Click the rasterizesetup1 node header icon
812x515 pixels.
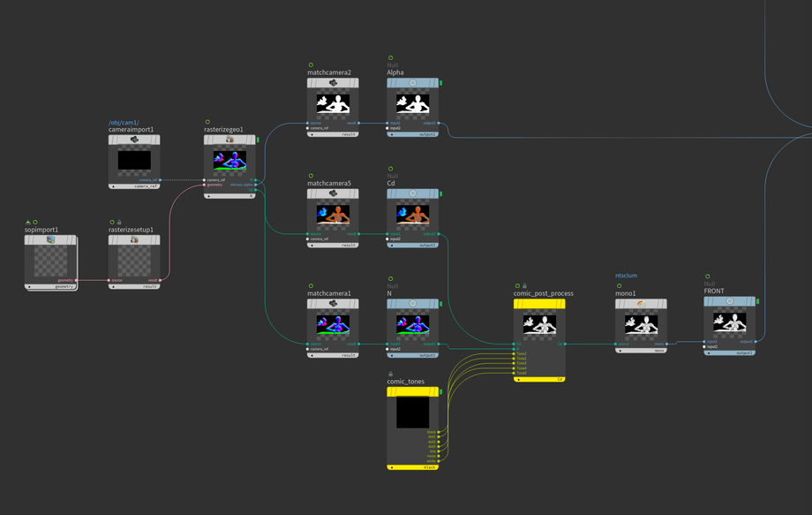coord(134,239)
